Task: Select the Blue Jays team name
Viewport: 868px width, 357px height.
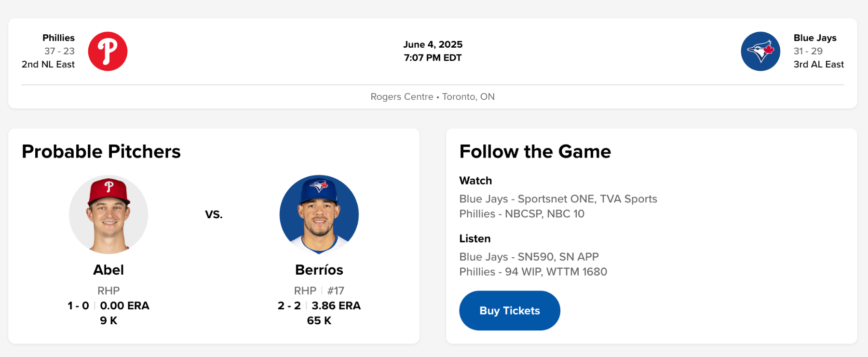Action: (815, 38)
